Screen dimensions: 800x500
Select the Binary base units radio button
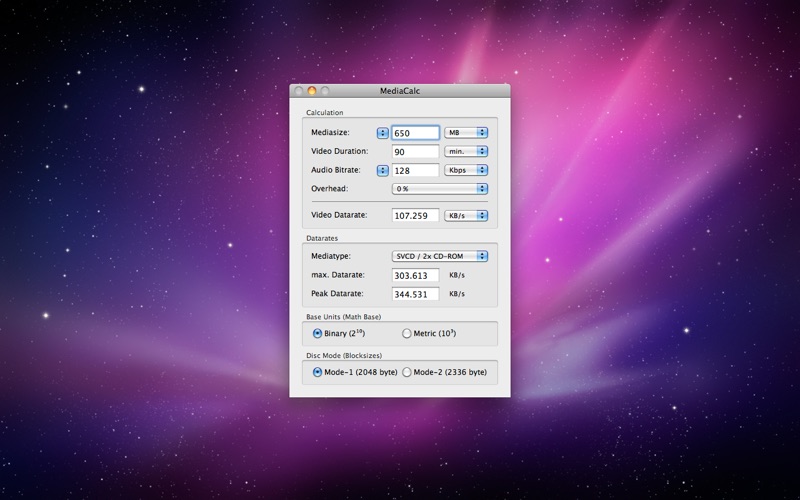pos(317,333)
